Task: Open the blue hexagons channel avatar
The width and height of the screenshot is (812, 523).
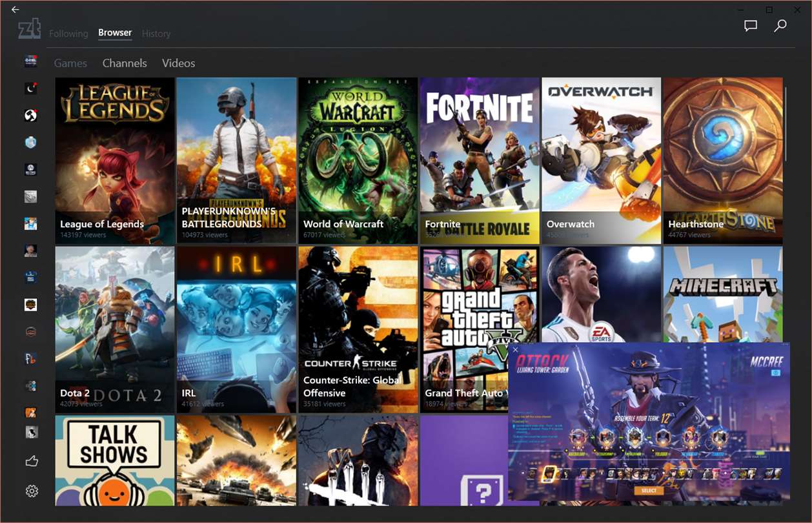Action: pos(31,385)
